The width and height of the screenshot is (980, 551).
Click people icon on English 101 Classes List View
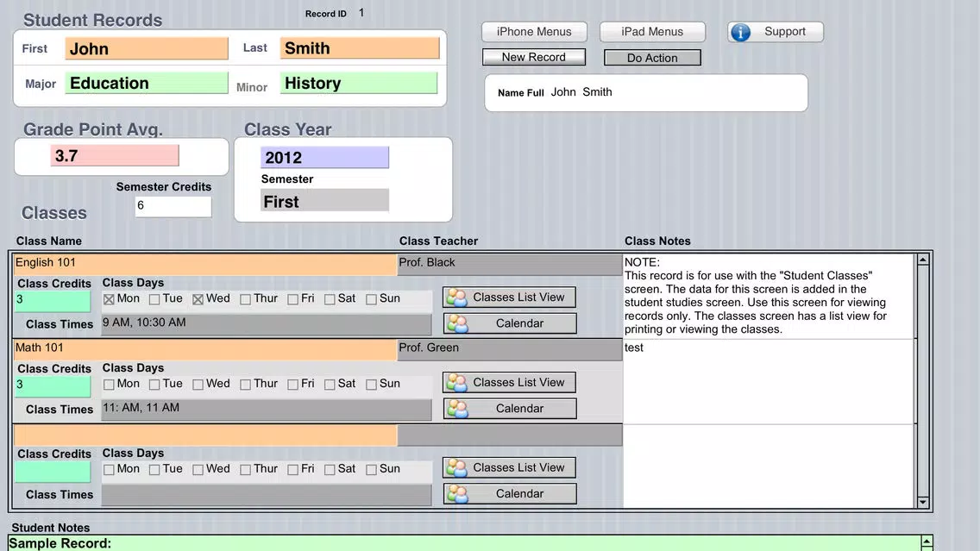pos(457,297)
